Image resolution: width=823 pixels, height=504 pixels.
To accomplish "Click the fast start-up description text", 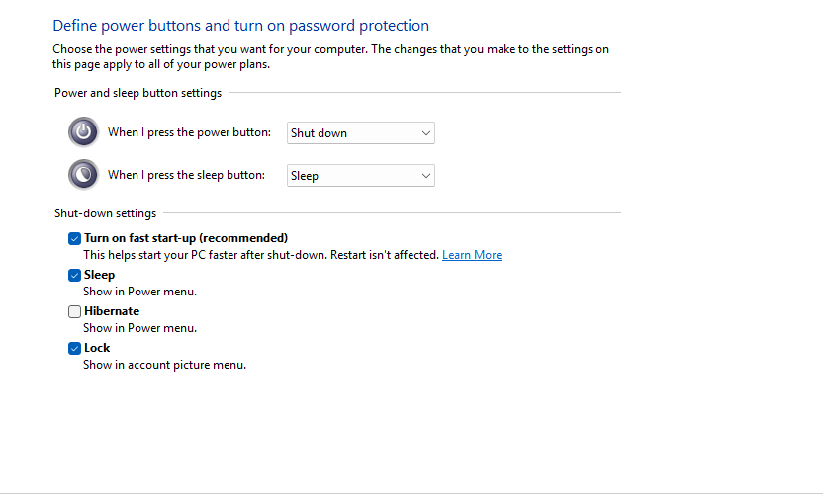I will 260,255.
